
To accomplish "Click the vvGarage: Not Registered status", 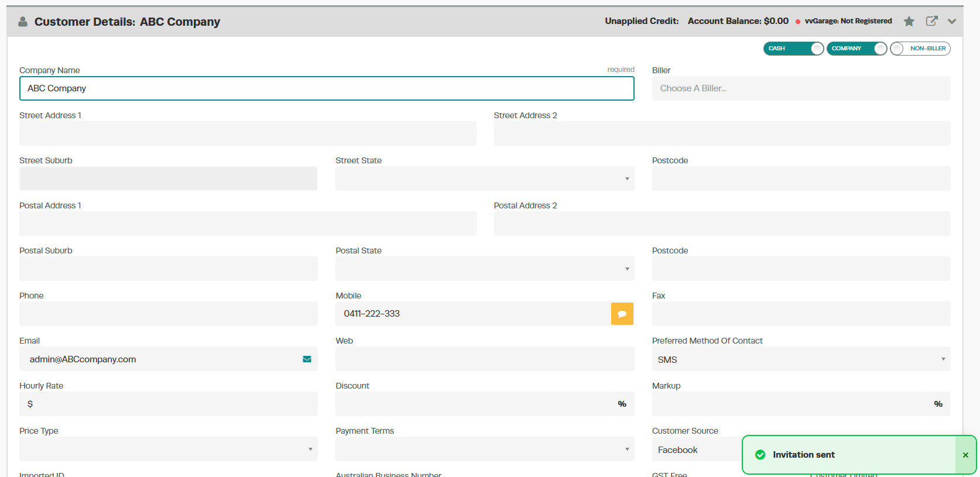I will pos(848,21).
